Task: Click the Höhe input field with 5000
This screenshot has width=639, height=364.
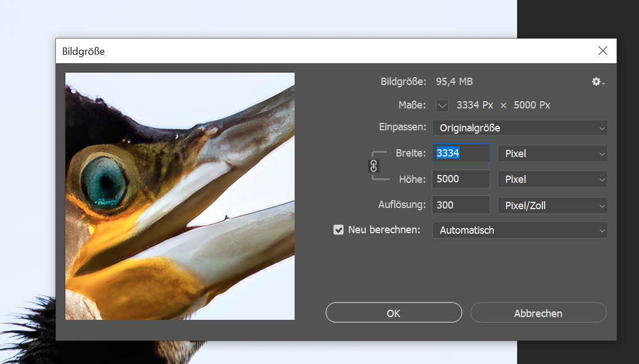Action: click(461, 179)
